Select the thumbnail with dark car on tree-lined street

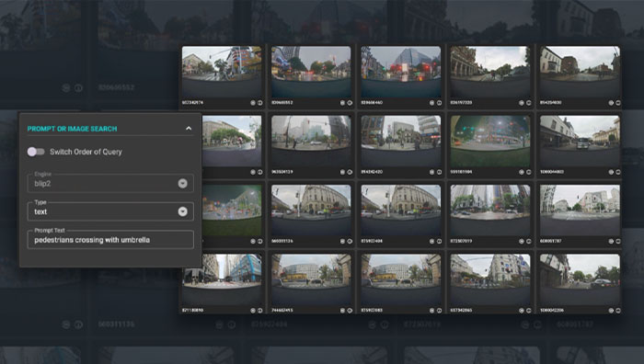pyautogui.click(x=580, y=279)
